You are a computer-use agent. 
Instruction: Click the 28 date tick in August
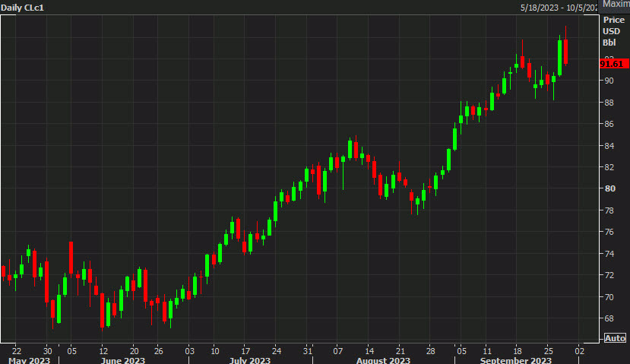pyautogui.click(x=430, y=351)
